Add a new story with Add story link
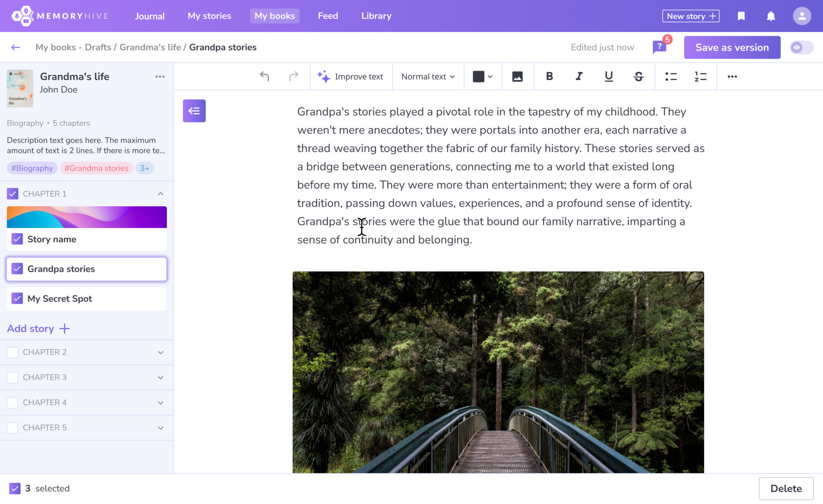823x504 pixels. click(x=38, y=328)
